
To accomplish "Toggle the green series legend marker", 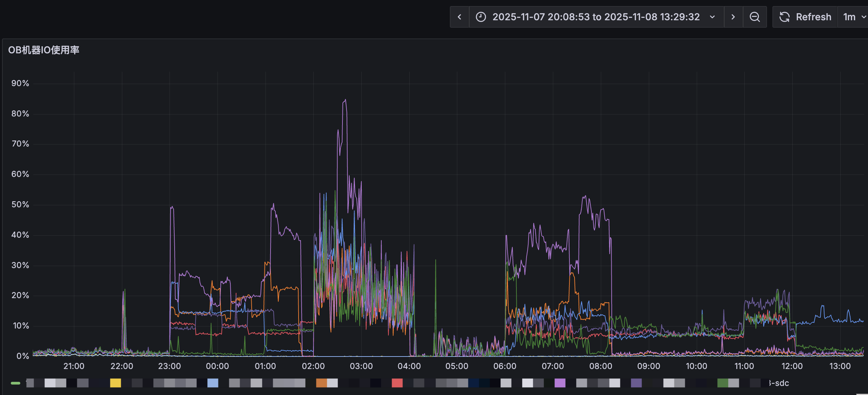I will (16, 383).
